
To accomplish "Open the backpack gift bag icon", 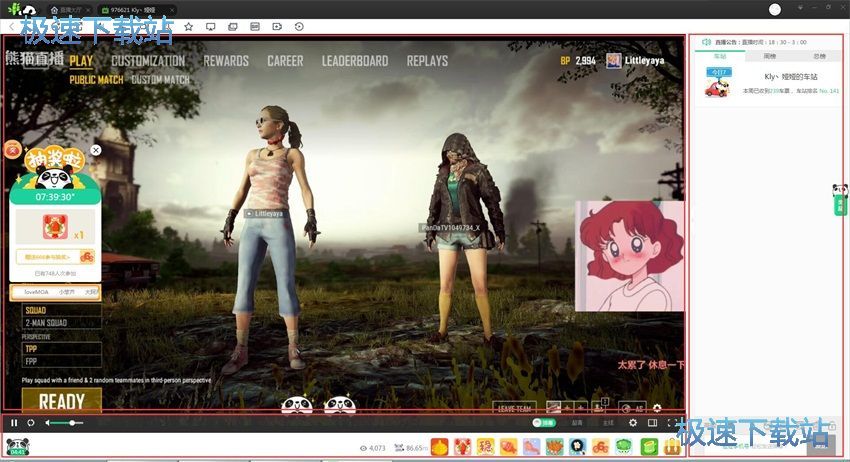I will 672,447.
